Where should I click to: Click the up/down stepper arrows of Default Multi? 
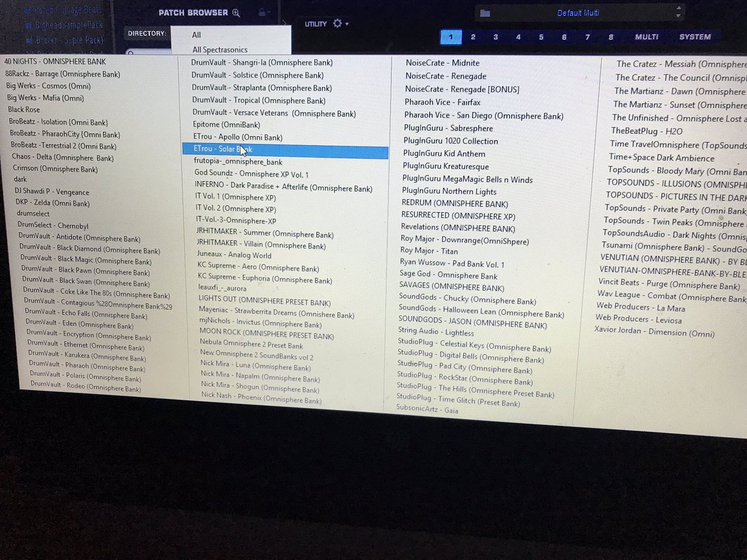pyautogui.click(x=678, y=13)
